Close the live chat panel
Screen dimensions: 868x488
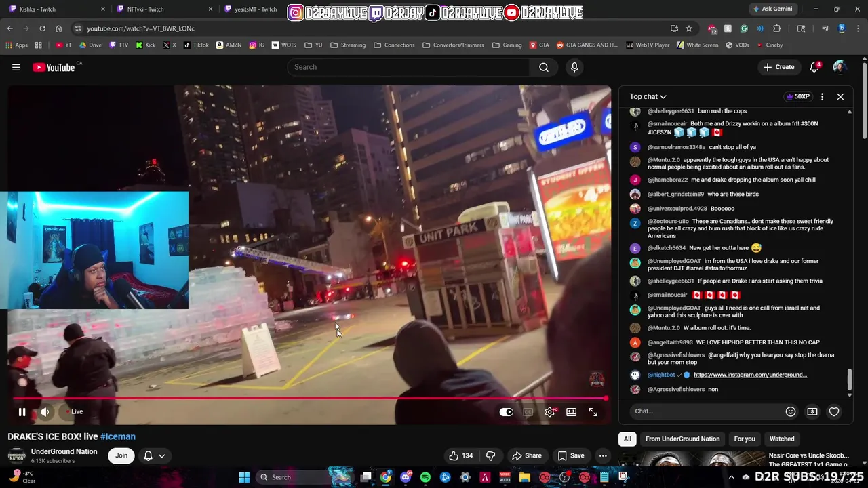coord(840,96)
